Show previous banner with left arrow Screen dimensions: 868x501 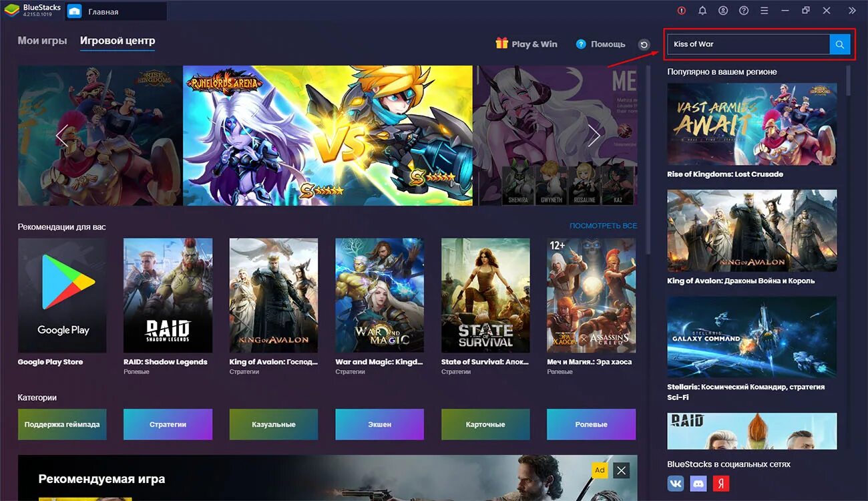click(61, 136)
